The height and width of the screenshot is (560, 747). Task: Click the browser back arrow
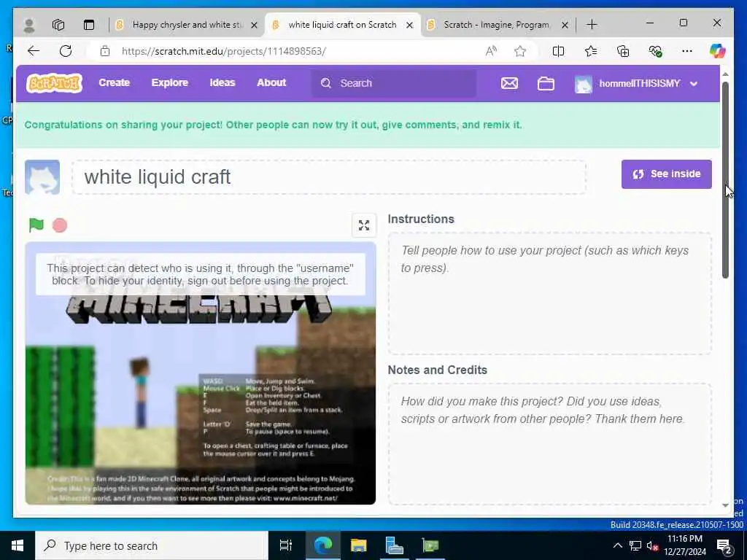[34, 51]
